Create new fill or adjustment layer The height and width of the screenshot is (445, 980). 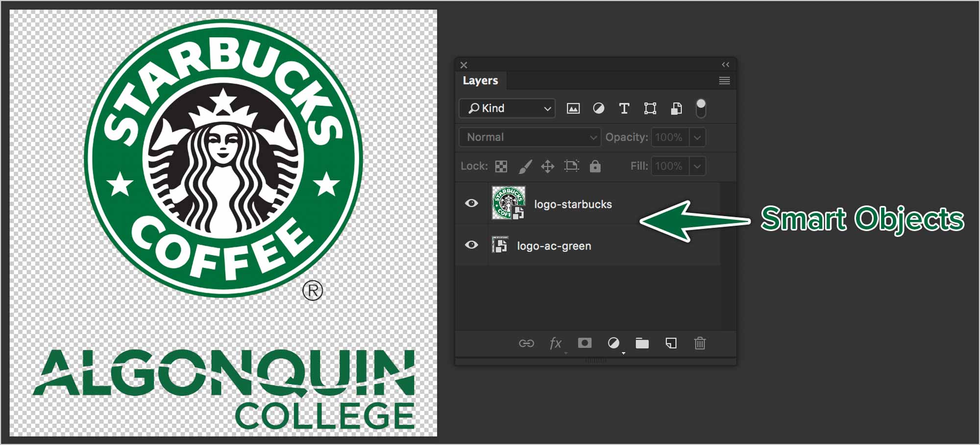613,343
